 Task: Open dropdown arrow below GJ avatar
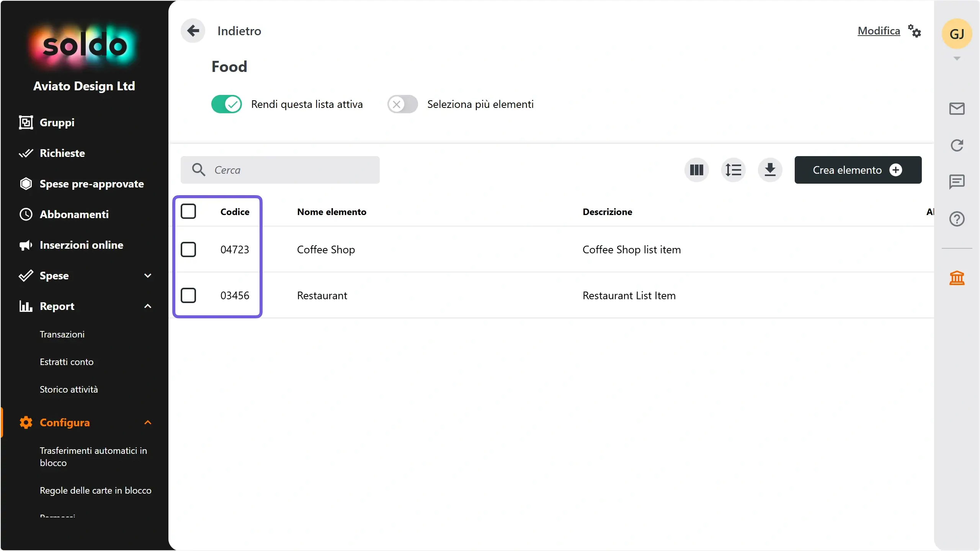click(957, 59)
